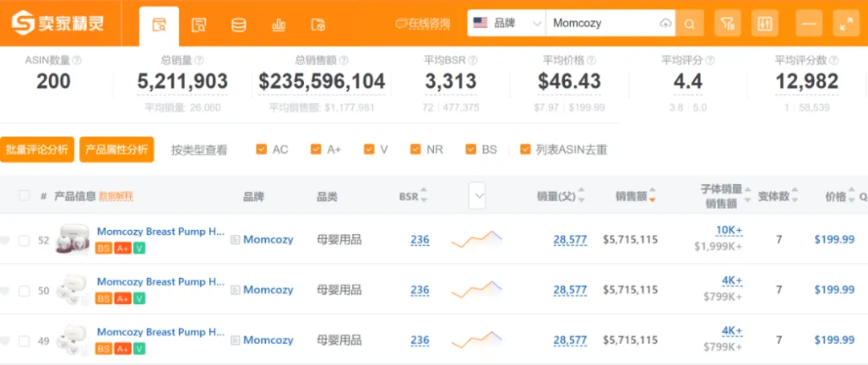The image size is (868, 365).
Task: Toggle the BS checkbox
Action: (x=471, y=150)
